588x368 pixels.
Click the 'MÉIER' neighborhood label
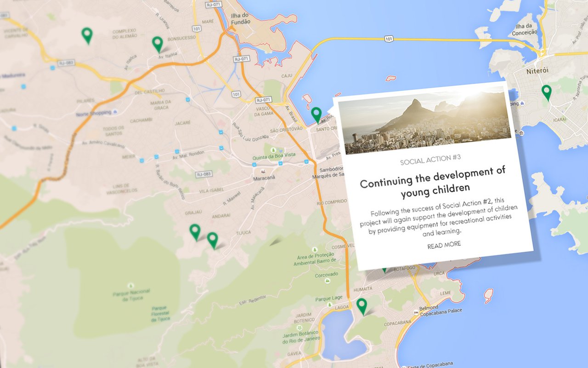128,156
